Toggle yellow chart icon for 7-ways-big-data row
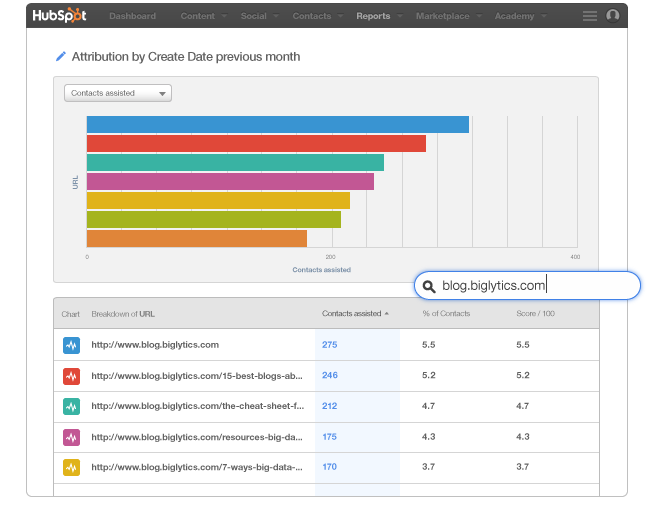Viewport: 650px width, 525px height. pyautogui.click(x=71, y=467)
